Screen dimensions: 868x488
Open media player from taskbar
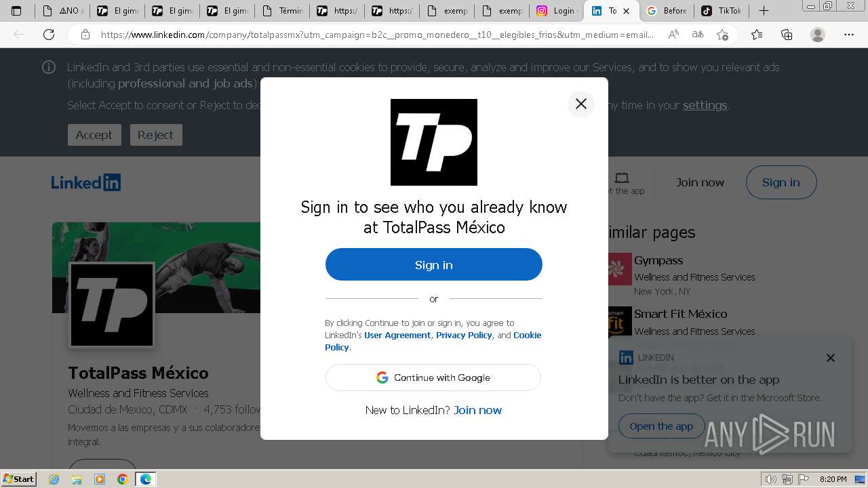click(x=100, y=479)
